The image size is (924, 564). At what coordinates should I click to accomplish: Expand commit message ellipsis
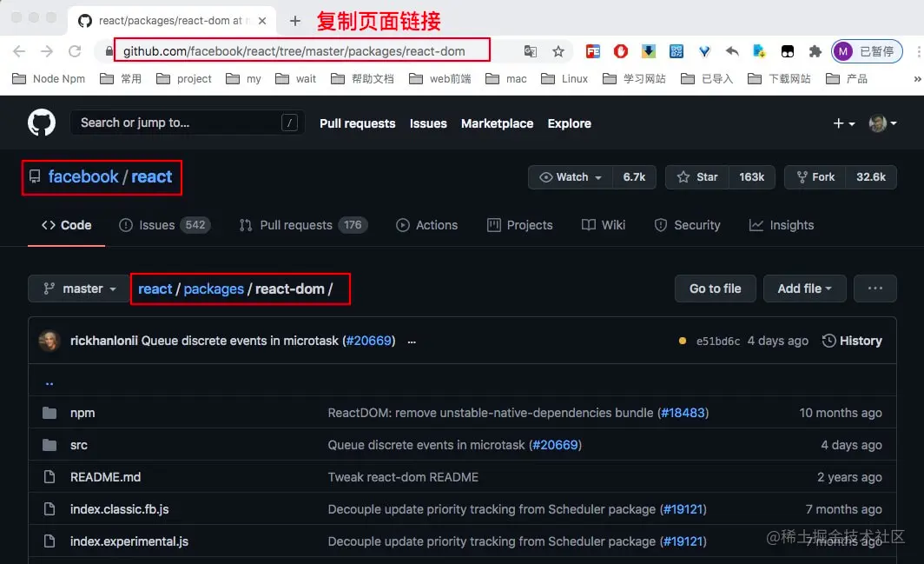(412, 342)
